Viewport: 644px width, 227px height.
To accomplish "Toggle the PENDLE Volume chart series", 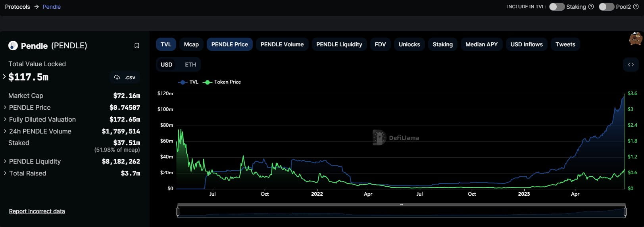I will (x=282, y=44).
